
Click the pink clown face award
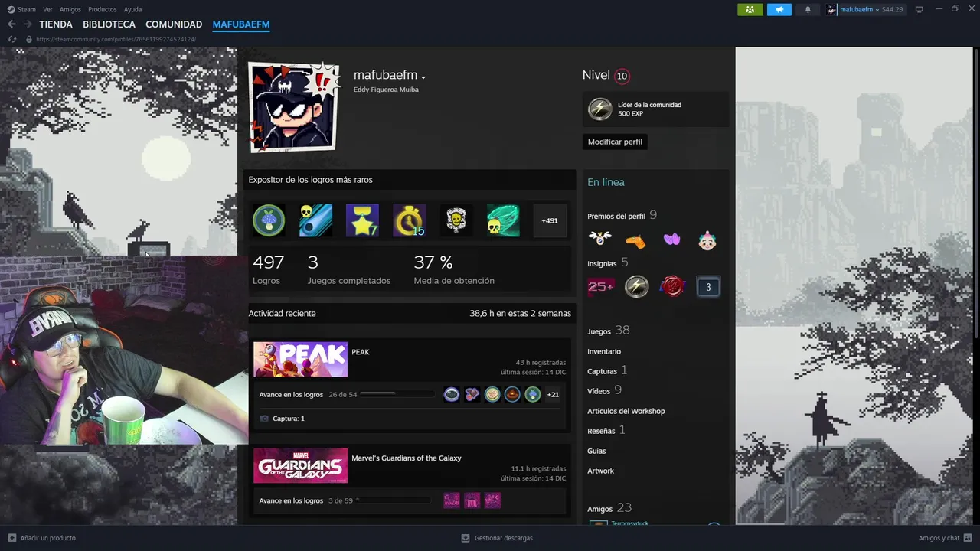(707, 240)
